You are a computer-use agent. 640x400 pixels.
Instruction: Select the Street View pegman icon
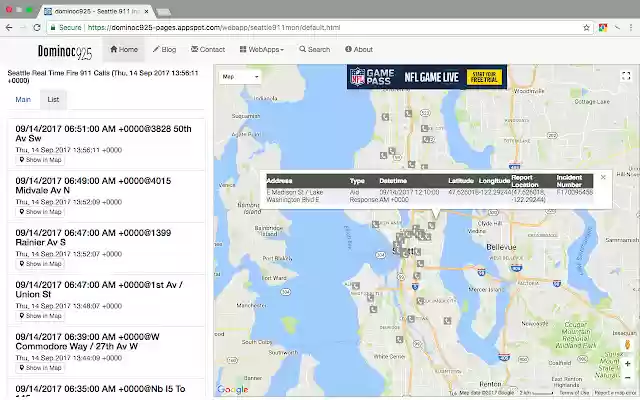tap(627, 344)
